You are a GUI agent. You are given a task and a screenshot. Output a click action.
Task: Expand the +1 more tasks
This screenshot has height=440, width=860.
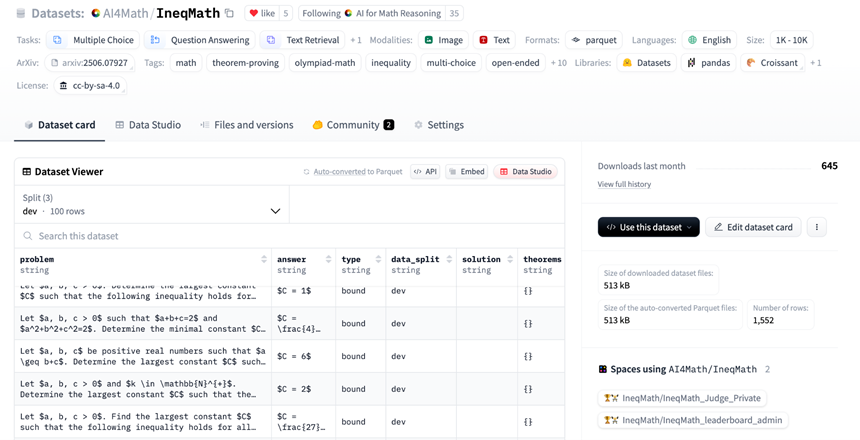click(x=356, y=40)
